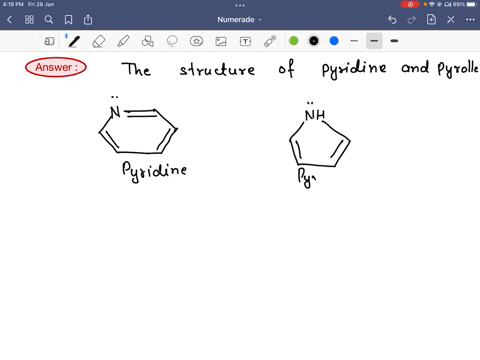Select the Eraser tool
480x360 pixels.
click(99, 41)
